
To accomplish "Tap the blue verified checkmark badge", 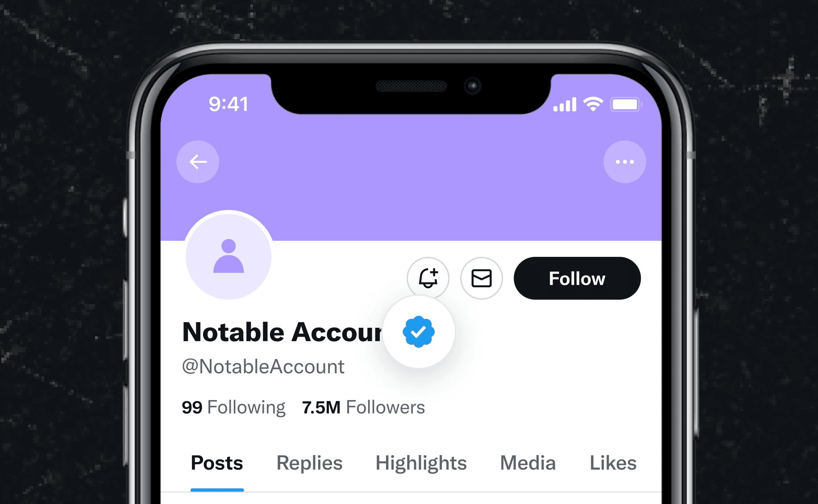I will click(x=419, y=332).
